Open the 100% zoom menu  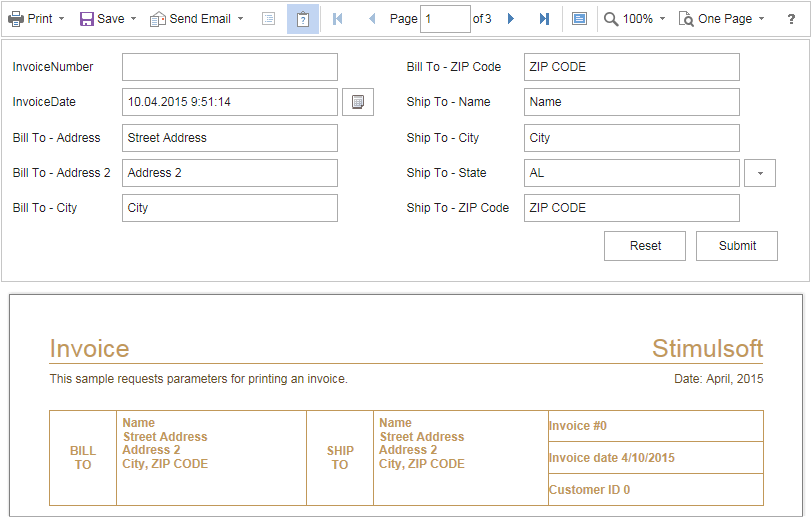pos(634,19)
